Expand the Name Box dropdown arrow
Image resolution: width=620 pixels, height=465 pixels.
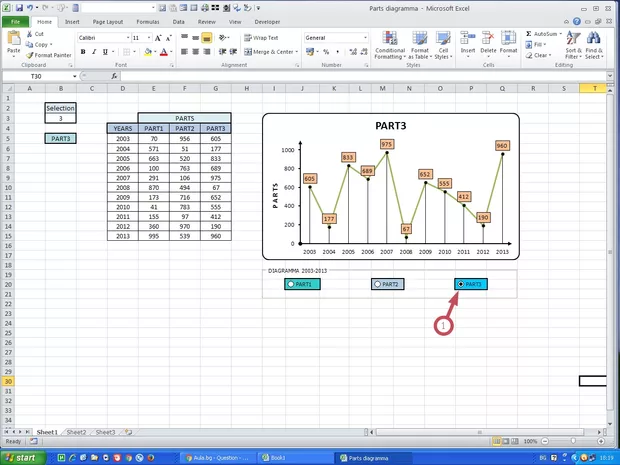pos(74,76)
